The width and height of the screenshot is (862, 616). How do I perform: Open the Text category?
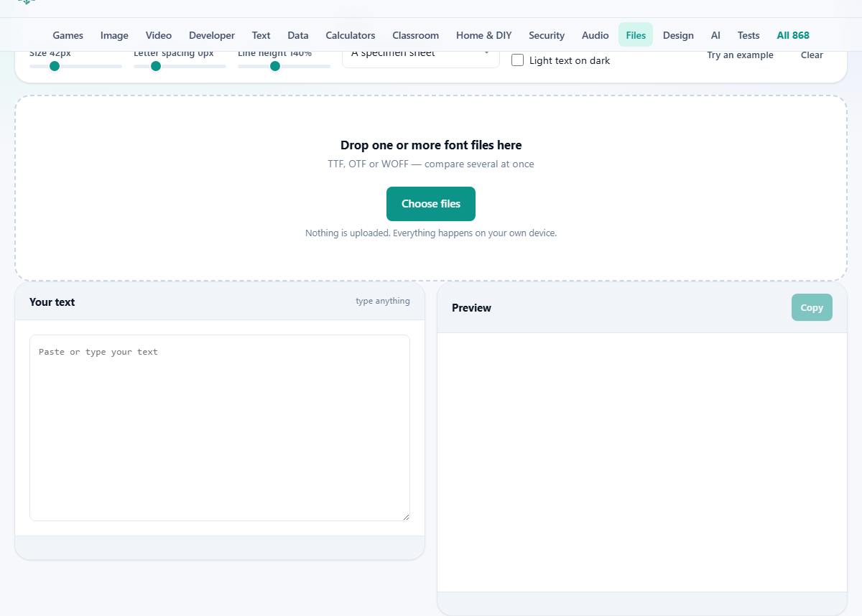(x=261, y=35)
